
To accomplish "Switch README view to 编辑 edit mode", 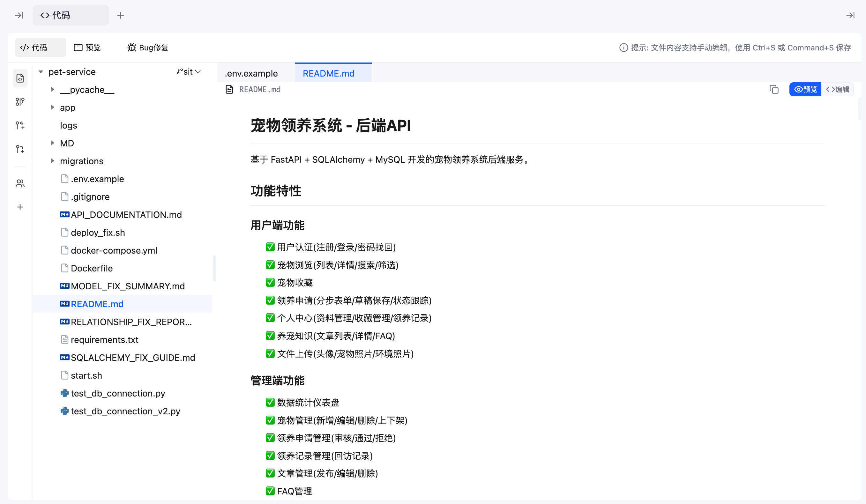I will click(837, 89).
